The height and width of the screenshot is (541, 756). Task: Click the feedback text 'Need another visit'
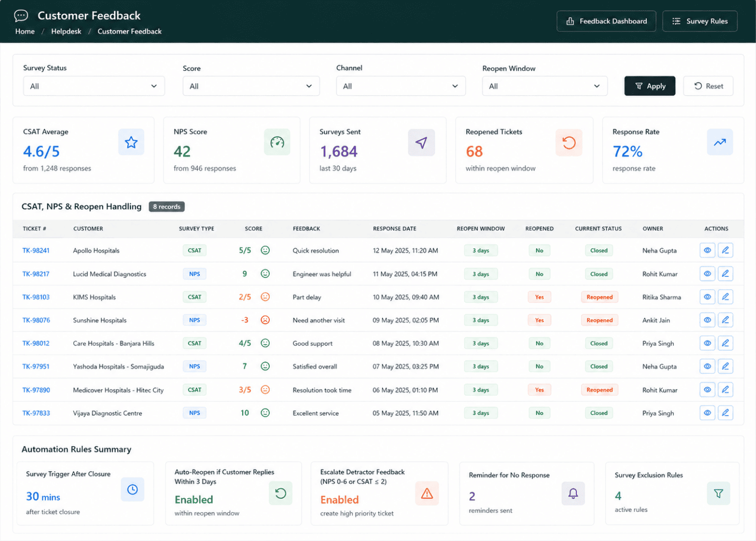[318, 320]
